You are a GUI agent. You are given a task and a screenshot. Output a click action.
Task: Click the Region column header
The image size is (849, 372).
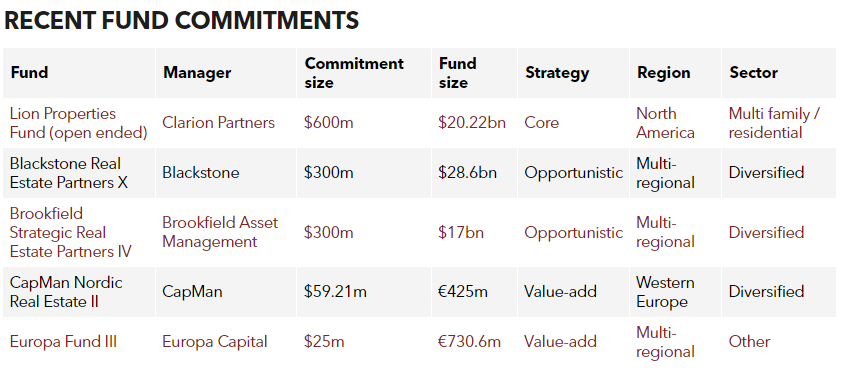(x=663, y=73)
